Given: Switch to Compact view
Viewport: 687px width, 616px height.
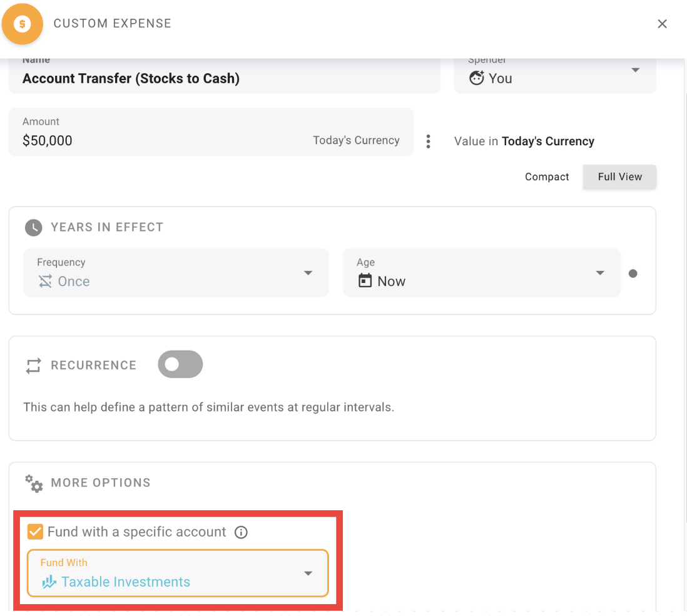Looking at the screenshot, I should point(547,177).
